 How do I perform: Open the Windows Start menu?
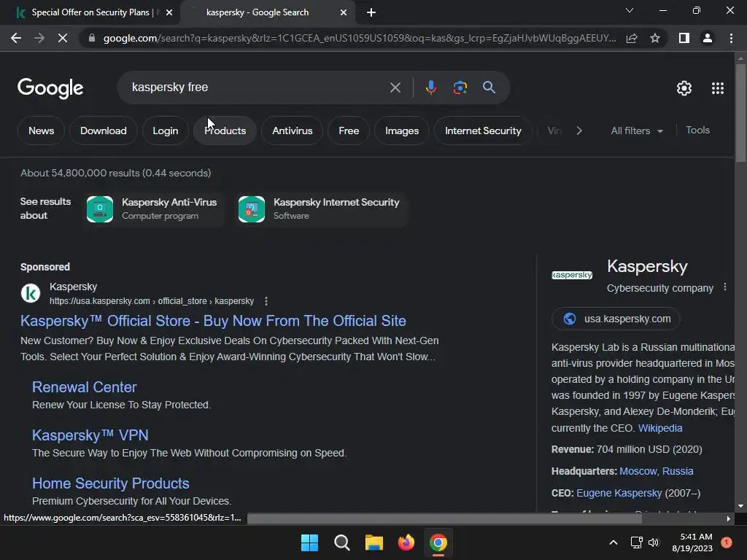(x=309, y=542)
